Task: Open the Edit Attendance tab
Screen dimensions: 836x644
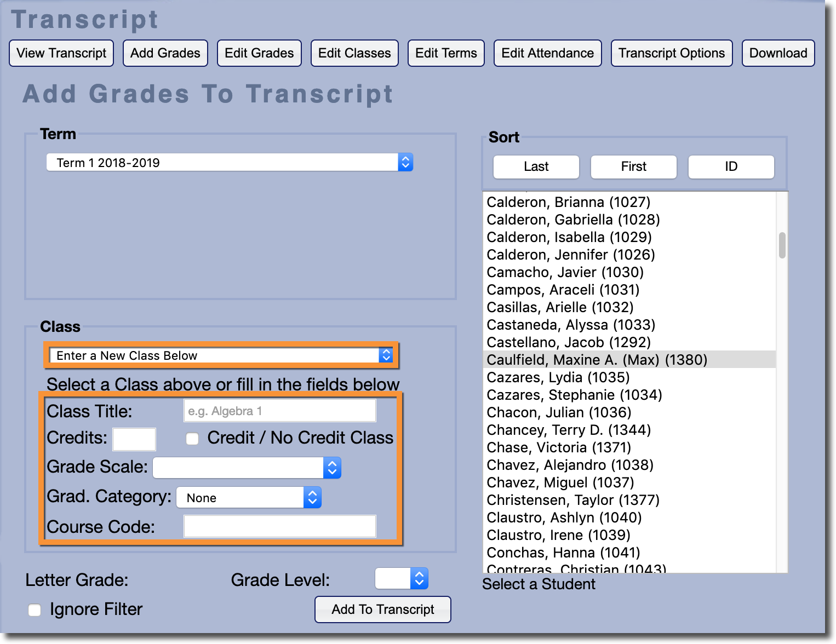Action: point(547,53)
